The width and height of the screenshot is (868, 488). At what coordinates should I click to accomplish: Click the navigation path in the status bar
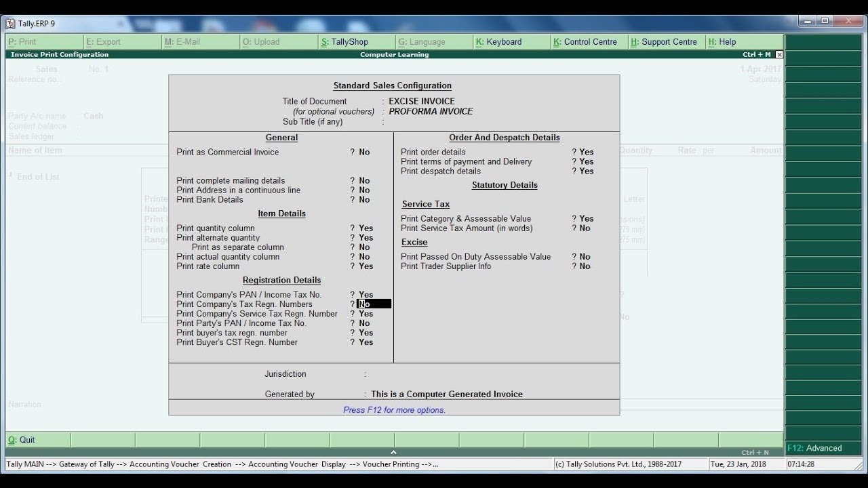tap(222, 464)
